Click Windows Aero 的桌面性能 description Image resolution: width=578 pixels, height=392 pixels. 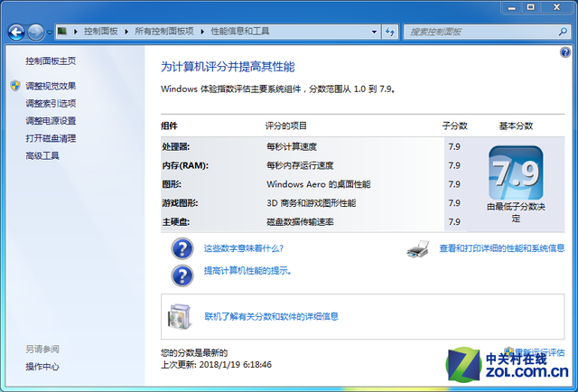point(319,184)
